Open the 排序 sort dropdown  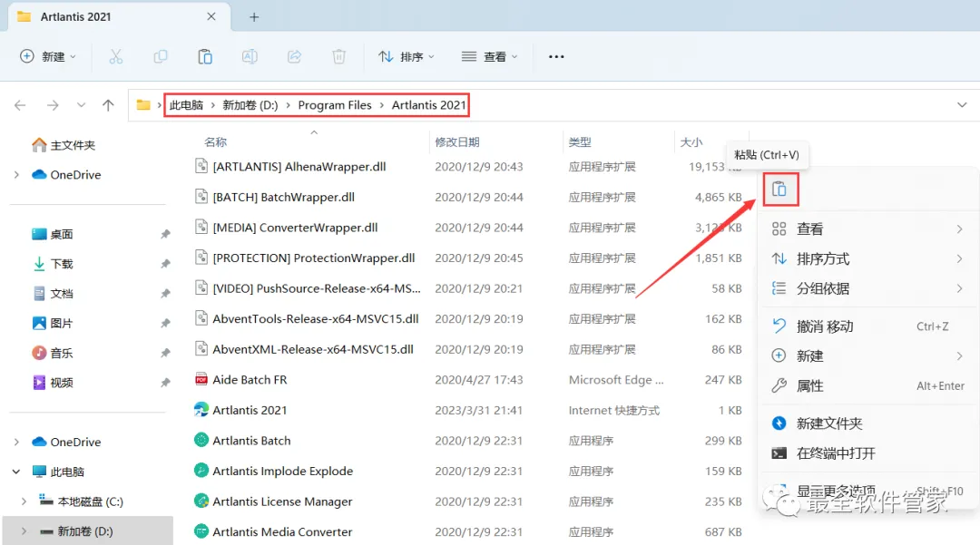407,57
